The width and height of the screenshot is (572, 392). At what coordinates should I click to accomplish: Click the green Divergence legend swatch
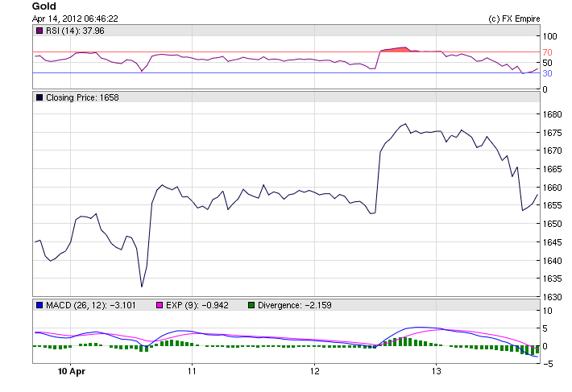tap(251, 305)
